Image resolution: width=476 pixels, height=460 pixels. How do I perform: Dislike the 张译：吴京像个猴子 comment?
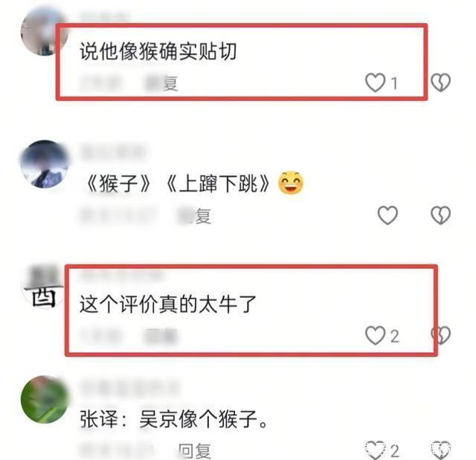pos(441,450)
